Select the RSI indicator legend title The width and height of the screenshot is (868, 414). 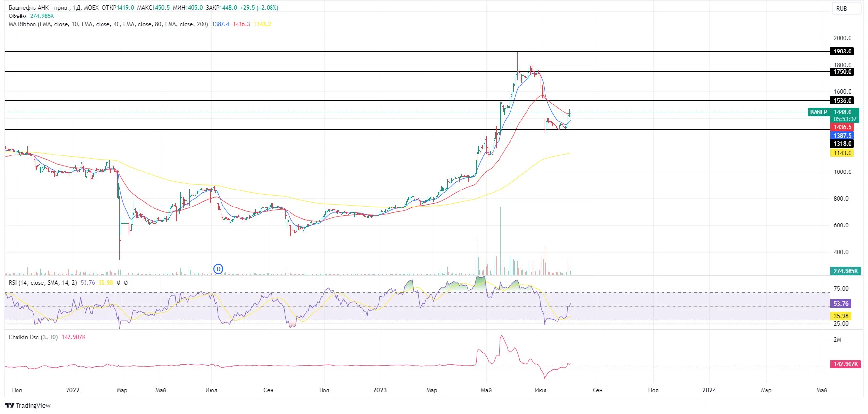click(43, 283)
